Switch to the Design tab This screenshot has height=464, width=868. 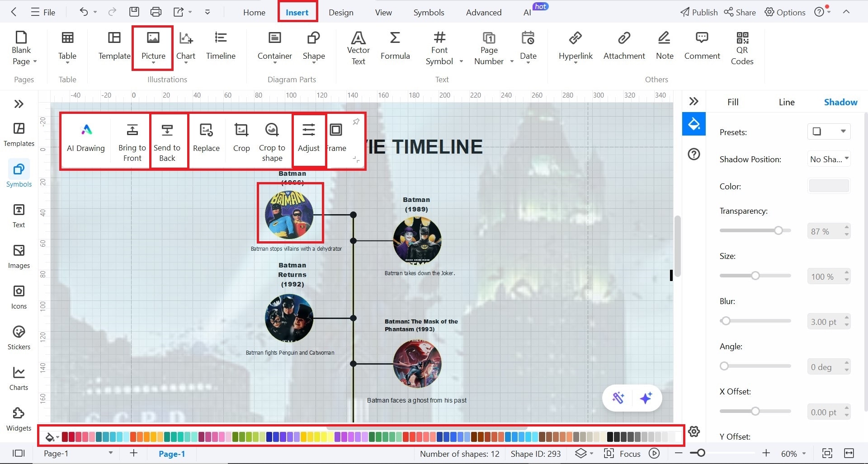click(341, 12)
